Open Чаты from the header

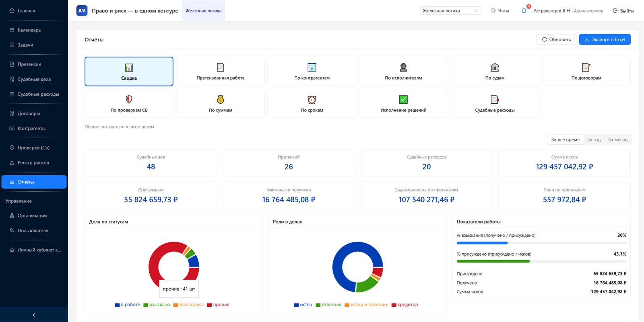click(x=500, y=11)
